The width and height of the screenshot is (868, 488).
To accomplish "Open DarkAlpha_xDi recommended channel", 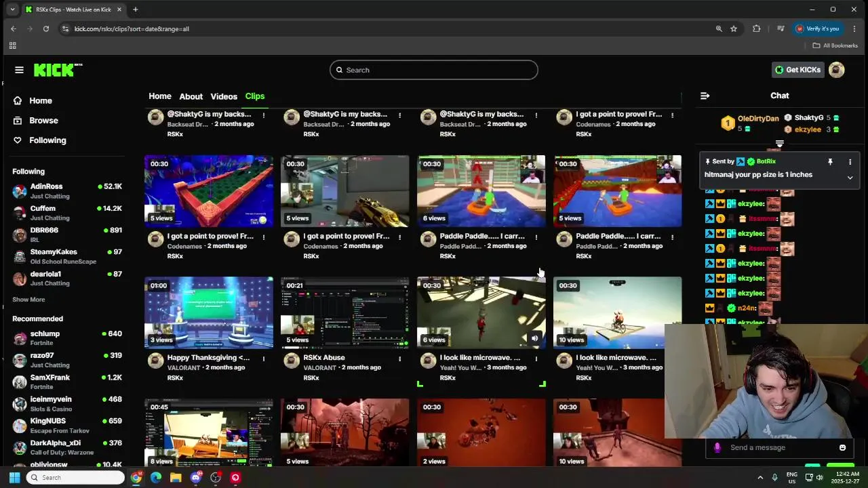I will click(x=67, y=447).
